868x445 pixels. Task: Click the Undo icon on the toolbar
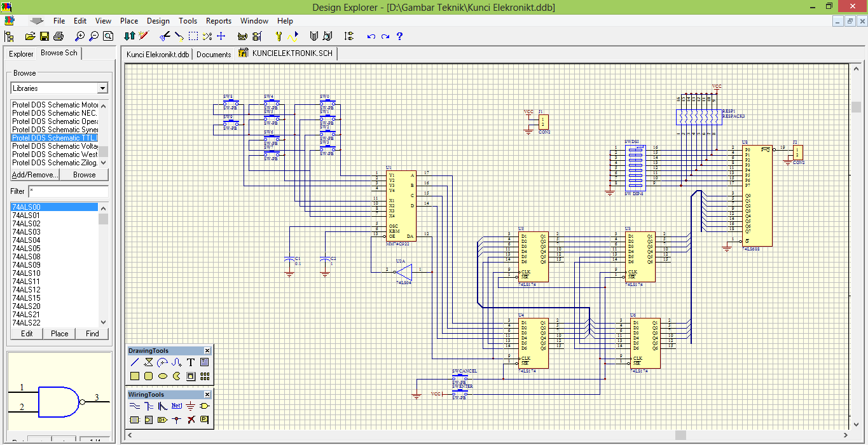click(x=372, y=36)
